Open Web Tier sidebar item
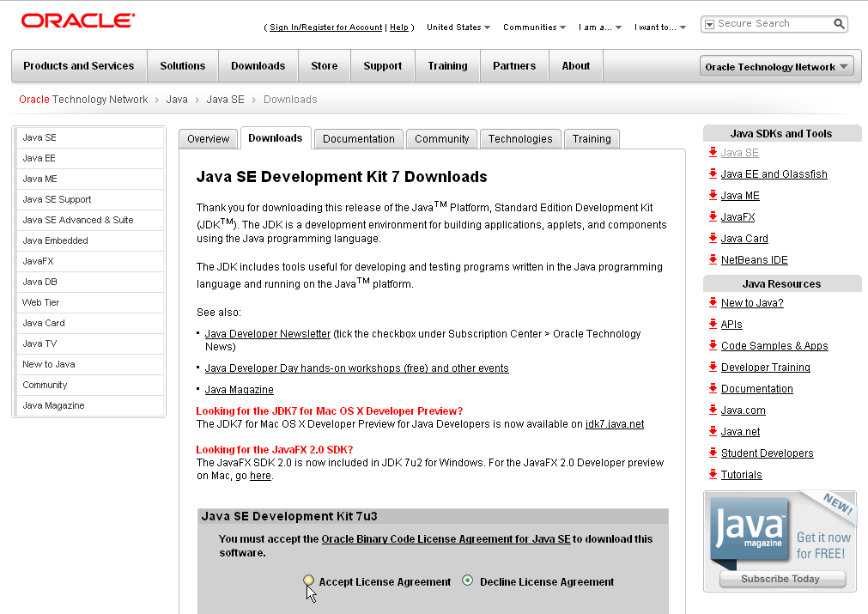This screenshot has width=868, height=614. (x=90, y=302)
